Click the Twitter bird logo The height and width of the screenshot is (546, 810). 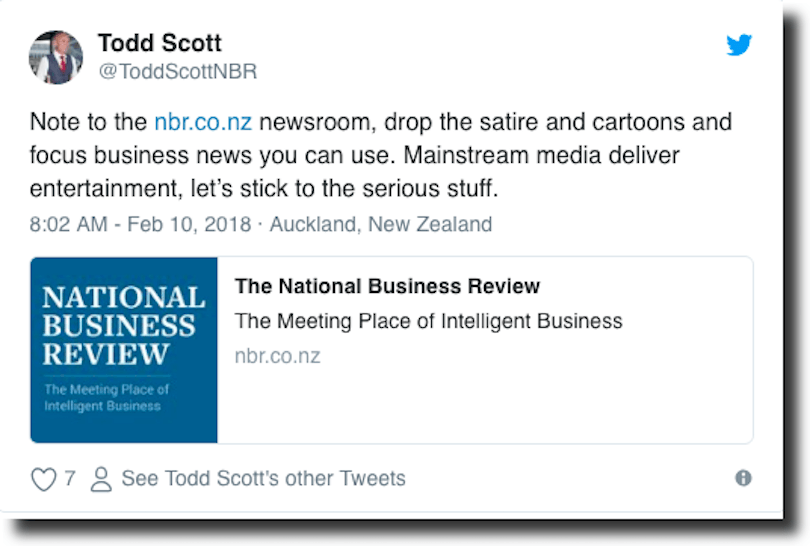(x=739, y=44)
